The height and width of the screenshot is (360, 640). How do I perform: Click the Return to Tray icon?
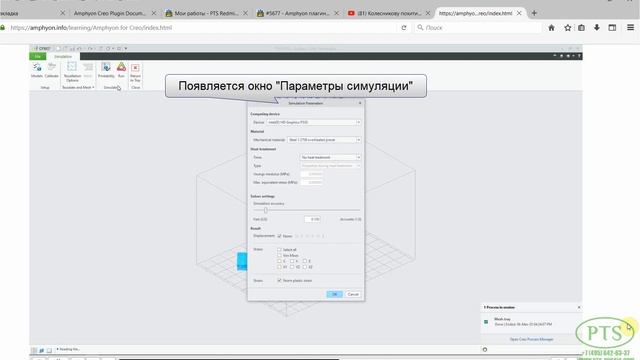[x=135, y=72]
